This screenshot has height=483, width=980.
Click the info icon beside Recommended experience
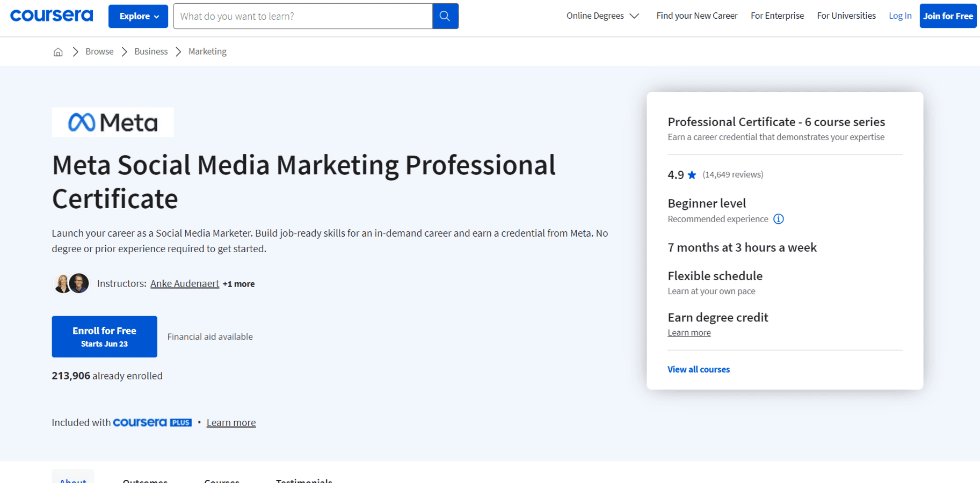pyautogui.click(x=778, y=218)
